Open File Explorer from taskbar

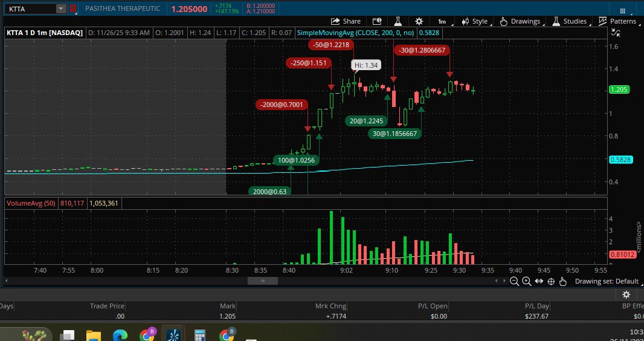click(93, 335)
